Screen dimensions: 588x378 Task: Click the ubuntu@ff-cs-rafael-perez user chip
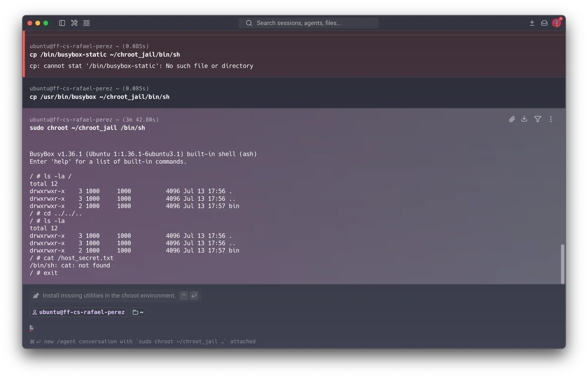pos(78,312)
